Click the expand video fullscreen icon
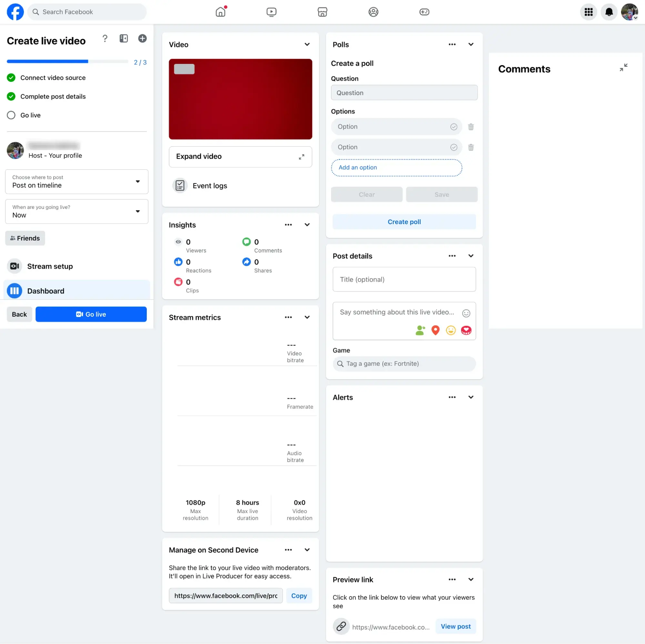The width and height of the screenshot is (645, 644). click(302, 156)
